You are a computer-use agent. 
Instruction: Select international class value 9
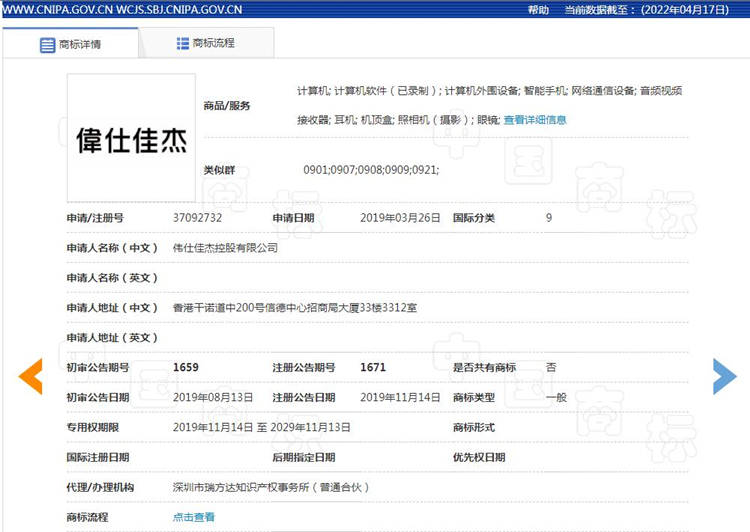(x=549, y=218)
